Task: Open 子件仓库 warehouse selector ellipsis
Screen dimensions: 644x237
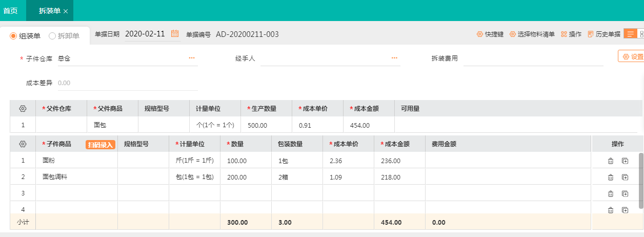Action: click(192, 58)
